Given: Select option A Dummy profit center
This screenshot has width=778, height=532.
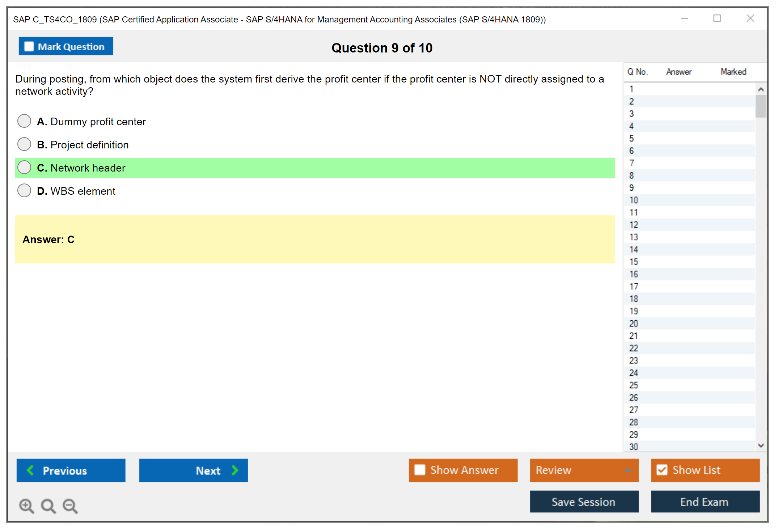Looking at the screenshot, I should [24, 121].
